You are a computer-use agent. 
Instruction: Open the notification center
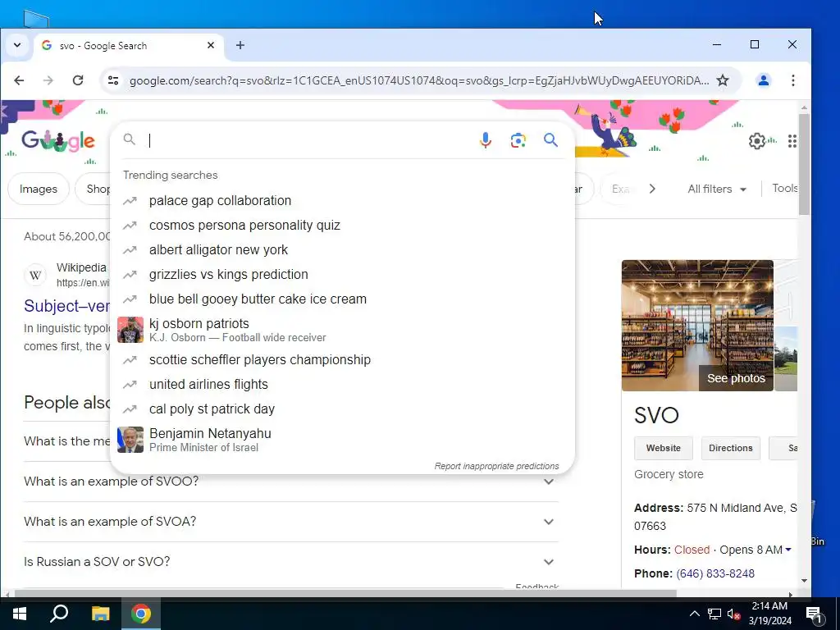coord(814,614)
